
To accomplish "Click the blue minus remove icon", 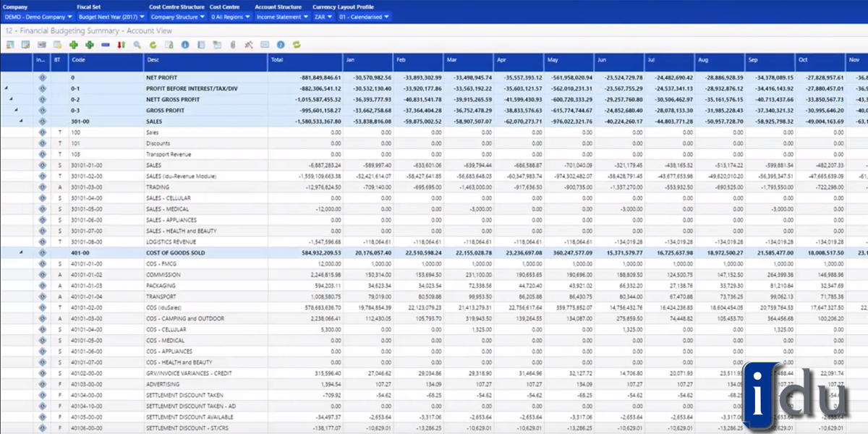I will point(106,44).
